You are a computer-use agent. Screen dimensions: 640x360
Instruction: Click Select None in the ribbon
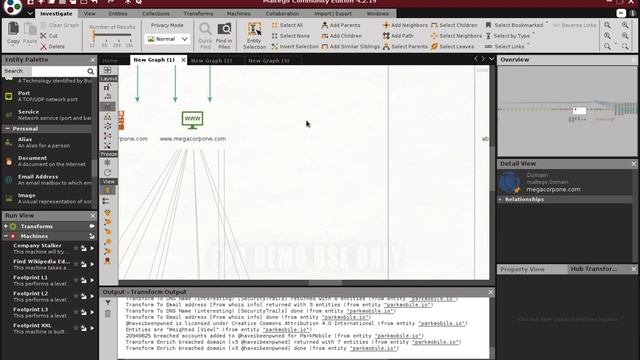tap(290, 36)
